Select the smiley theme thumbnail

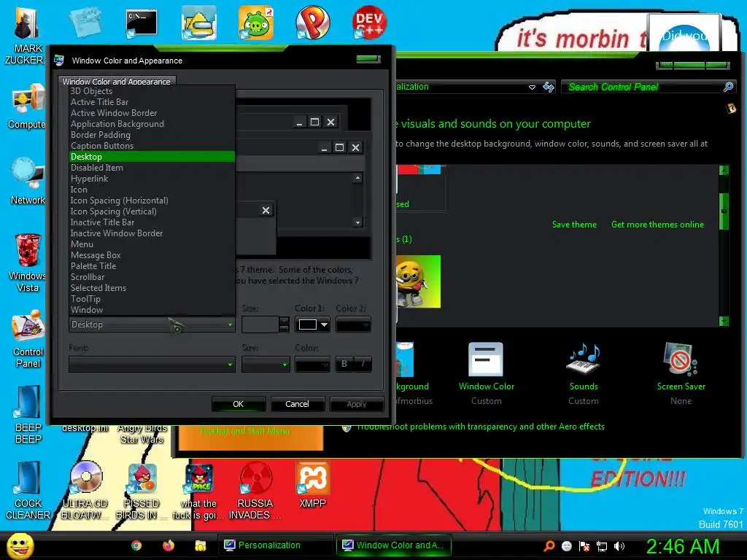click(418, 281)
